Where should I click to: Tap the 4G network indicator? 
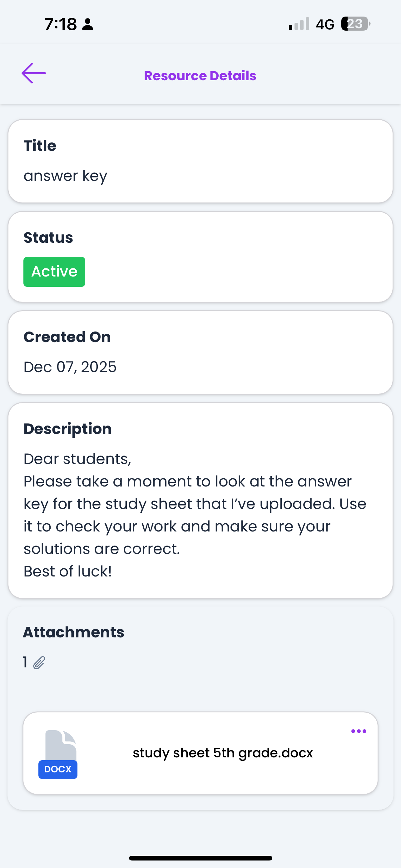pos(325,24)
